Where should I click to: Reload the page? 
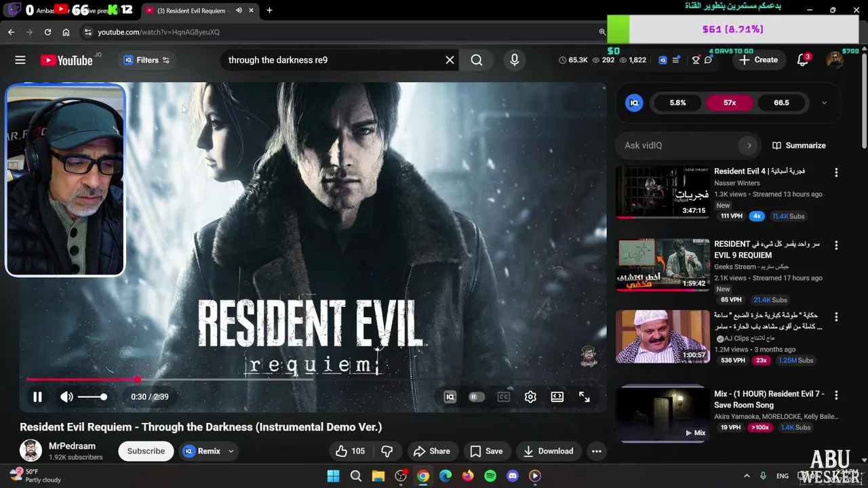47,32
